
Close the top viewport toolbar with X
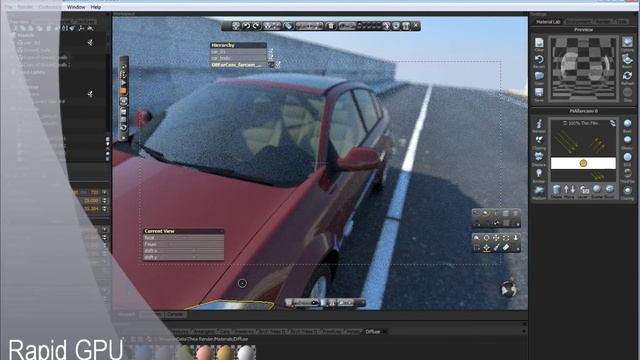(416, 26)
